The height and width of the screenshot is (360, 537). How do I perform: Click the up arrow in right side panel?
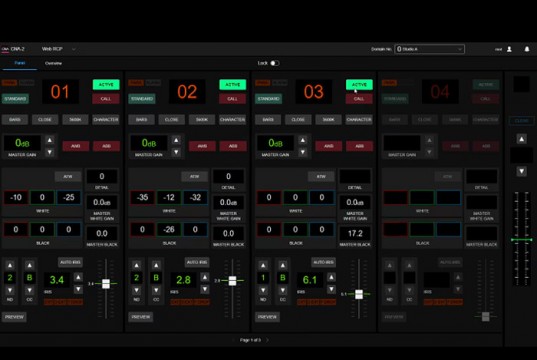[521, 139]
